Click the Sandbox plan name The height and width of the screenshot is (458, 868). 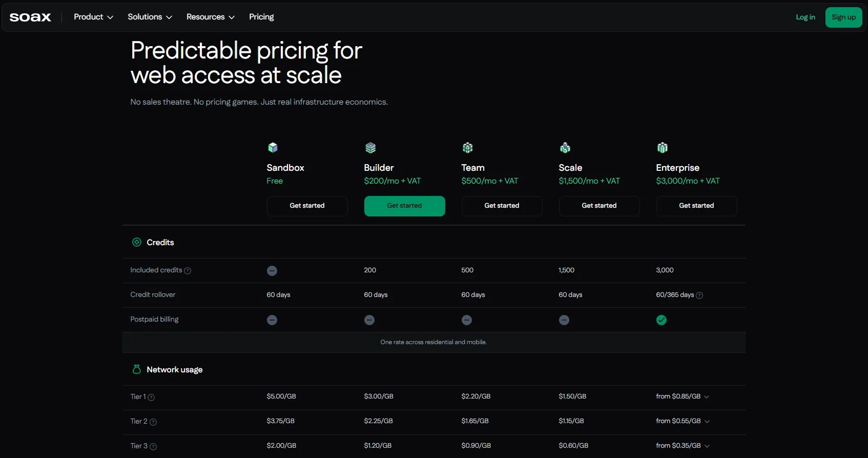click(x=285, y=168)
